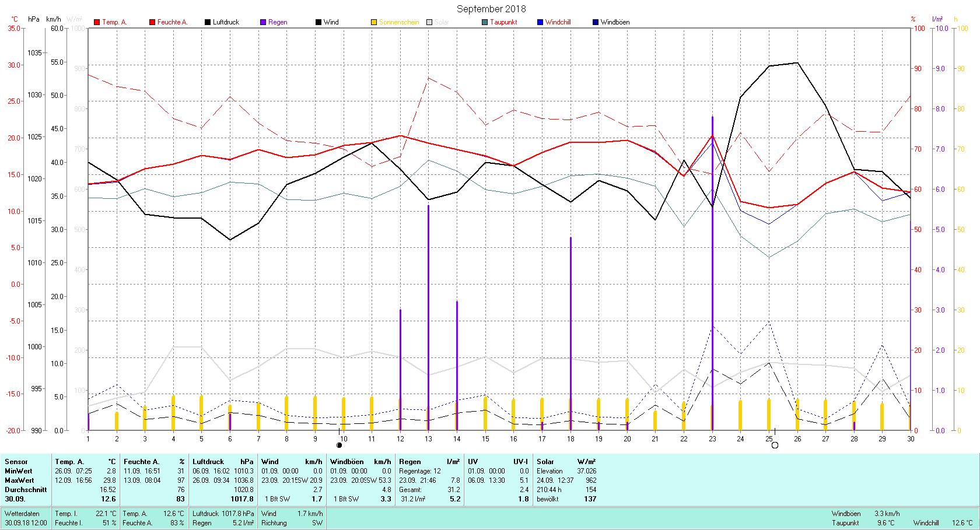Select the day 26 label on the x-axis

point(797,439)
